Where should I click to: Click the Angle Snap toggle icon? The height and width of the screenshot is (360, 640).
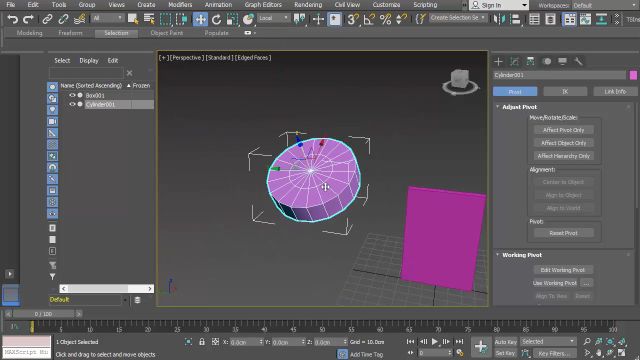click(369, 19)
